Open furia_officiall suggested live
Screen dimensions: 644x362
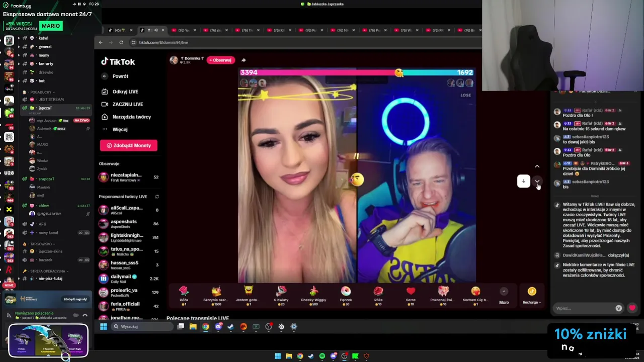click(129, 306)
